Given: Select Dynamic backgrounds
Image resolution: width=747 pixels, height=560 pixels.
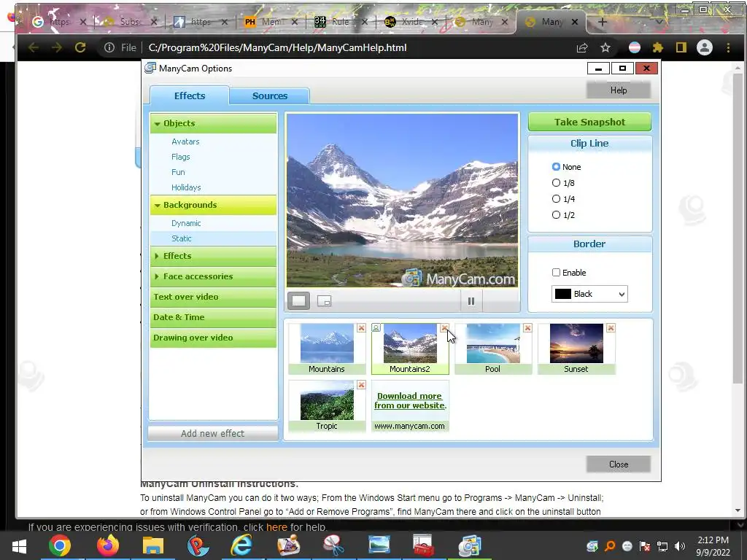Looking at the screenshot, I should pos(186,223).
